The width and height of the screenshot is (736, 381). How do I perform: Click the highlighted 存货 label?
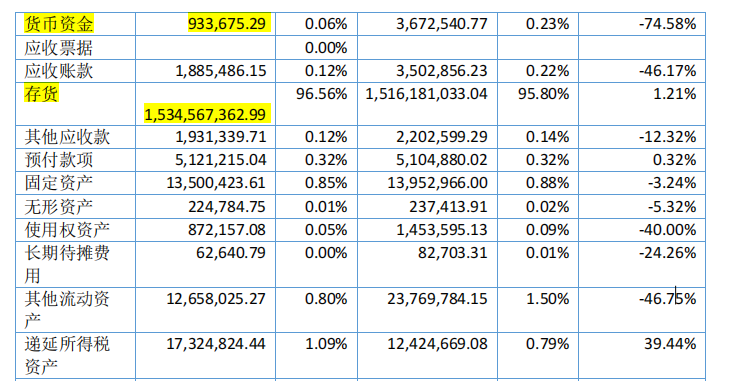tap(41, 94)
